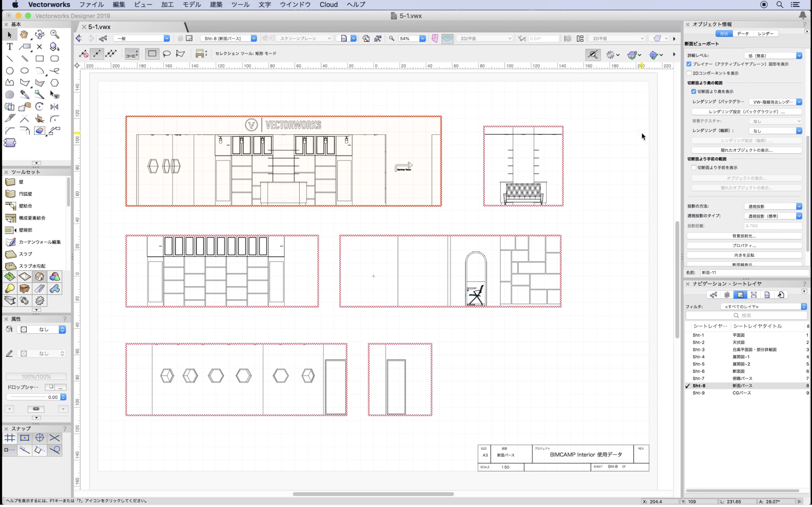Choose the Spiral tool
The width and height of the screenshot is (812, 507).
[10, 94]
